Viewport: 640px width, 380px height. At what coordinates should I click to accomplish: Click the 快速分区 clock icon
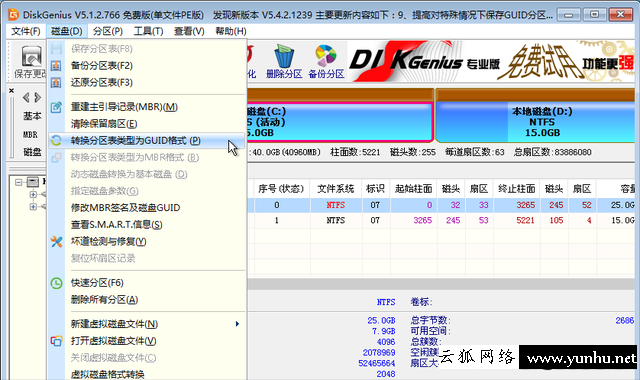56,283
